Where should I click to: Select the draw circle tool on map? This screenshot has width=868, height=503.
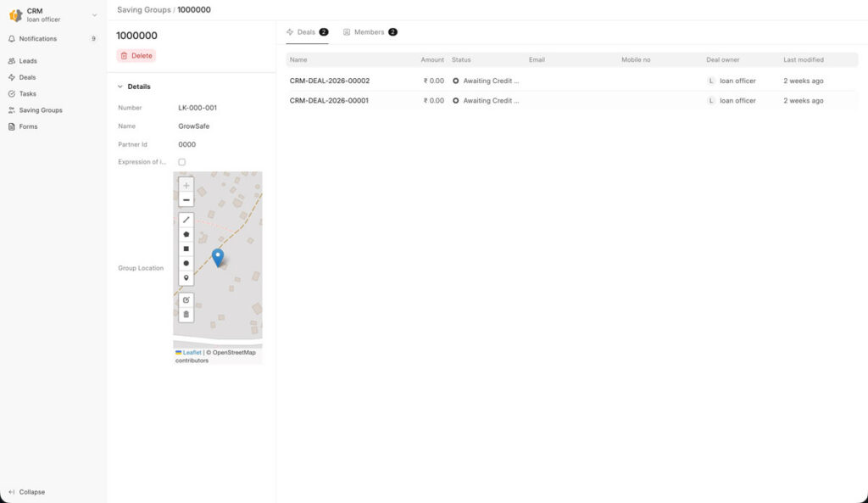(186, 263)
